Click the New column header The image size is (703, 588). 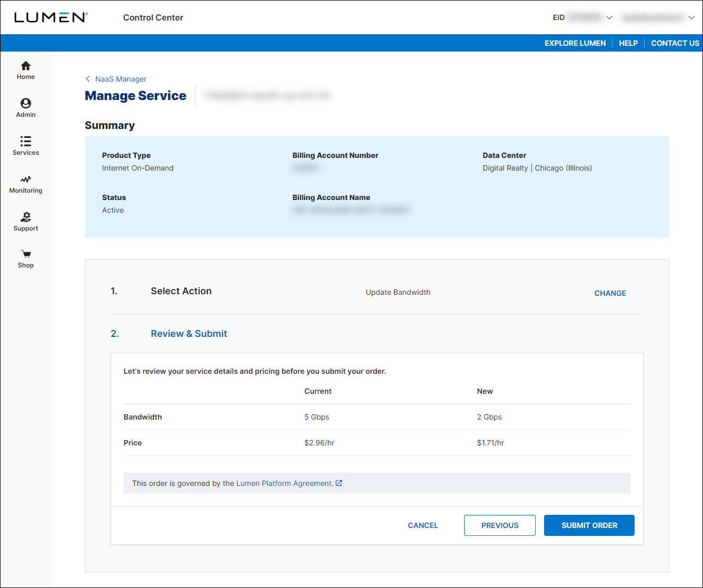coord(485,391)
